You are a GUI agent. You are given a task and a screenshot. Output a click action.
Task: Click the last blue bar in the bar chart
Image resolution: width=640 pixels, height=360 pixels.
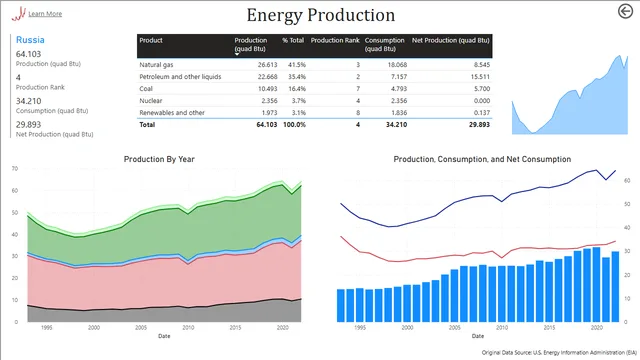click(616, 287)
